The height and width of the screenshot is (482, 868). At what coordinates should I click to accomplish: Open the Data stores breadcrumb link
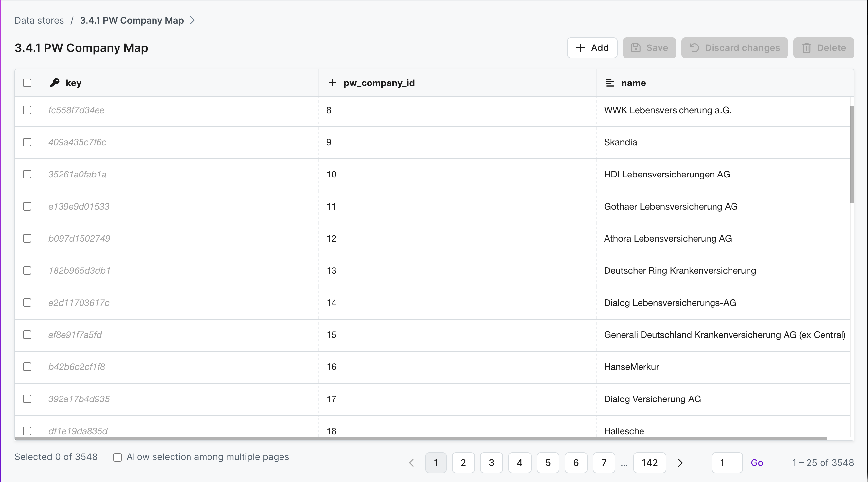[39, 20]
